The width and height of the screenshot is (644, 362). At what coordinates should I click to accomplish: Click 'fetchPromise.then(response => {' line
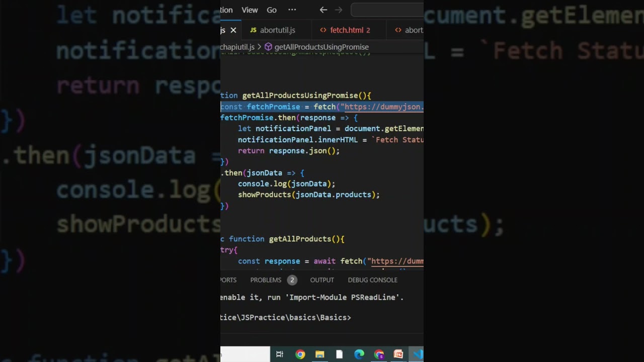(x=289, y=118)
